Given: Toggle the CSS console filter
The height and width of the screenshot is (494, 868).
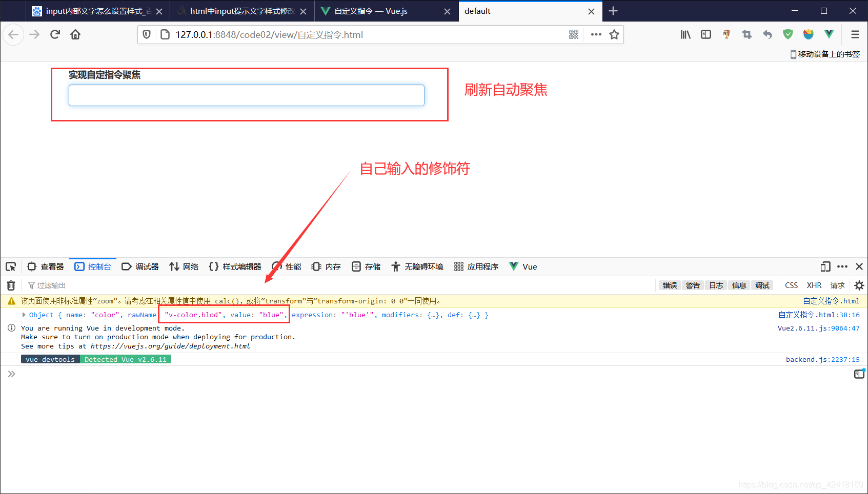Looking at the screenshot, I should tap(791, 285).
